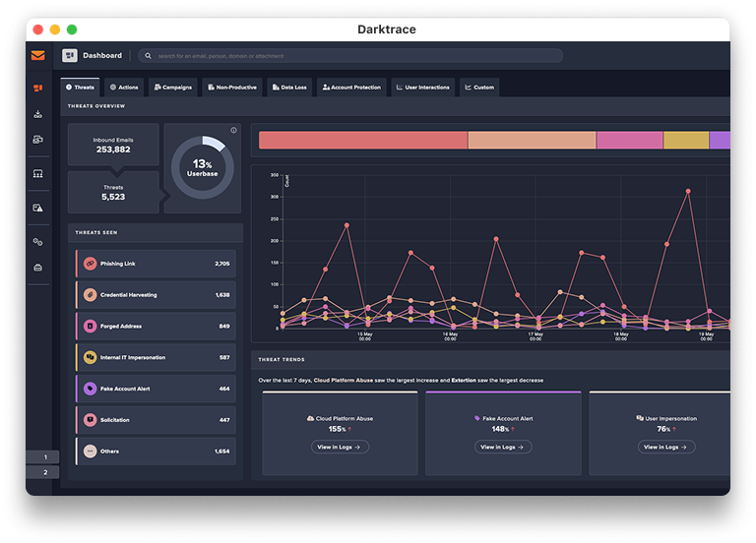Select the peach segment of the threat bar
The width and height of the screenshot is (756, 543).
[x=533, y=141]
